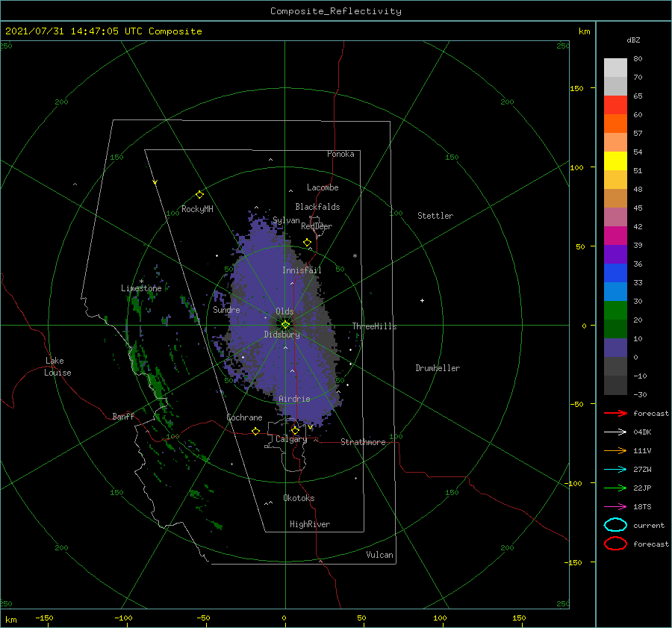Image resolution: width=672 pixels, height=628 pixels.
Task: Click the RockyMH label
Action: click(x=197, y=209)
